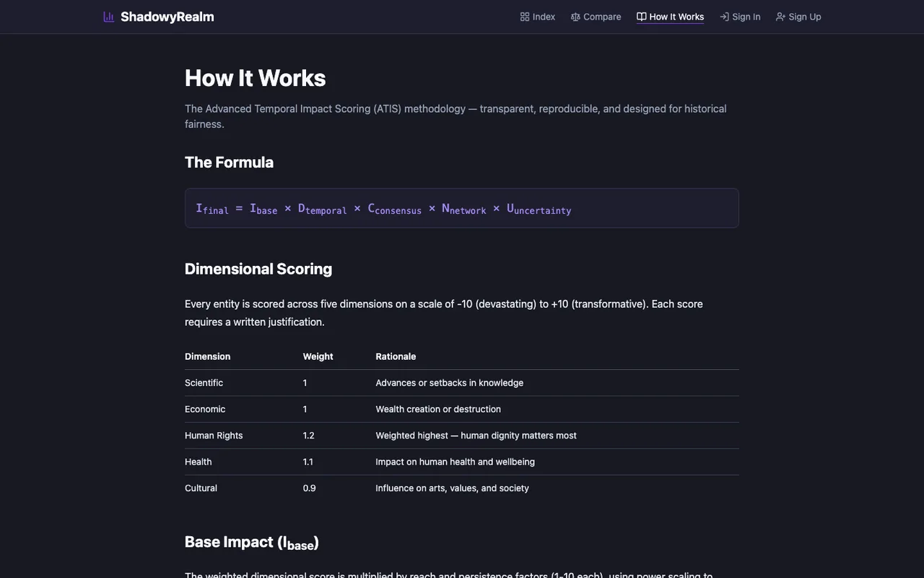Click the 'Rationale' column header
The height and width of the screenshot is (578, 924).
click(396, 356)
